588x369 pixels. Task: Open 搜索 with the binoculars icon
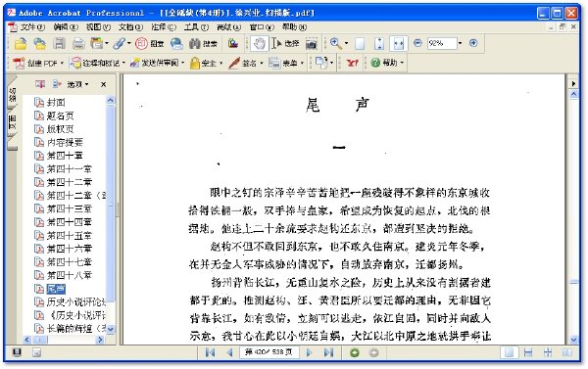coord(203,44)
